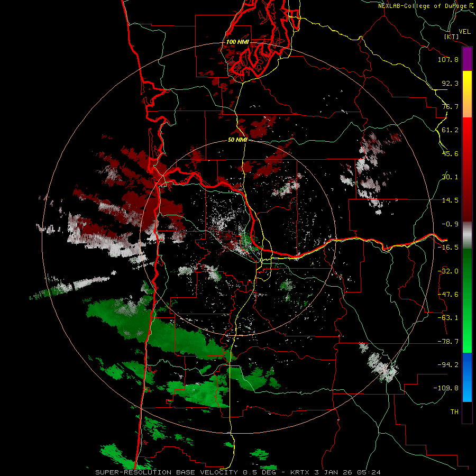
Task: Click the [KT] units label
Action: [x=452, y=36]
